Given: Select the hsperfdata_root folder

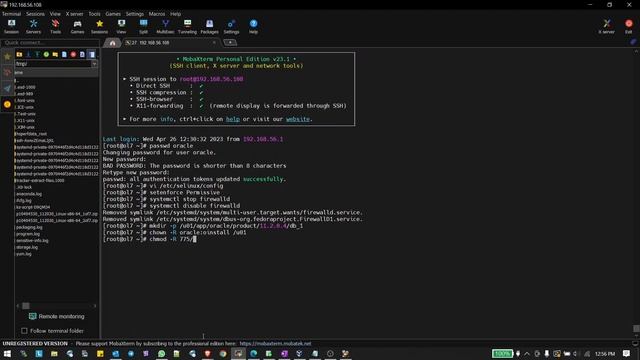Looking at the screenshot, I should pos(31,134).
